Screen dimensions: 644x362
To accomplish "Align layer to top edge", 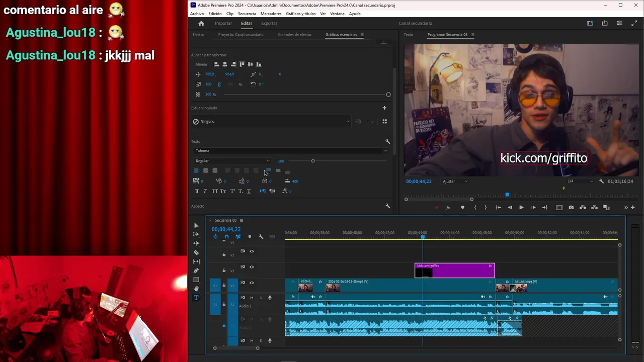I will tap(242, 64).
